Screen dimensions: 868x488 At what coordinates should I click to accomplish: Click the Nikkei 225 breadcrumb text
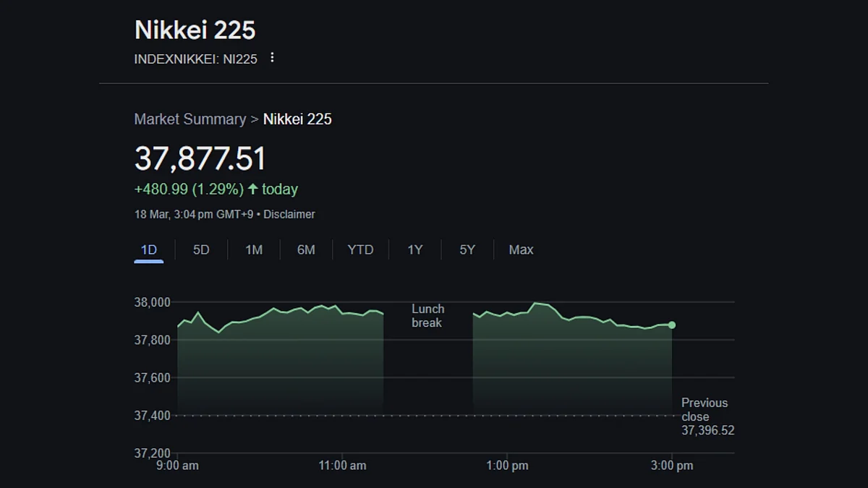point(297,119)
